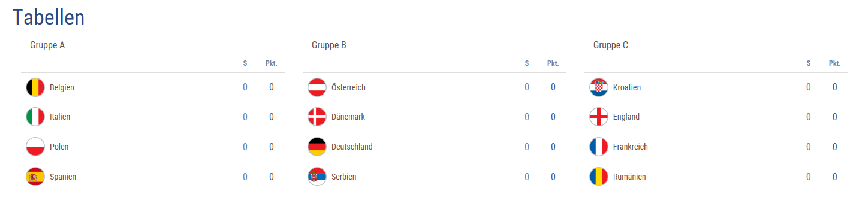
Task: Open the Romania flag icon
Action: tap(599, 177)
